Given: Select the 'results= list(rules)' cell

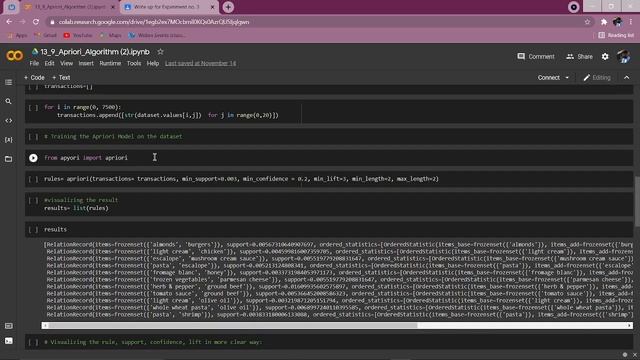Looking at the screenshot, I should [x=329, y=204].
